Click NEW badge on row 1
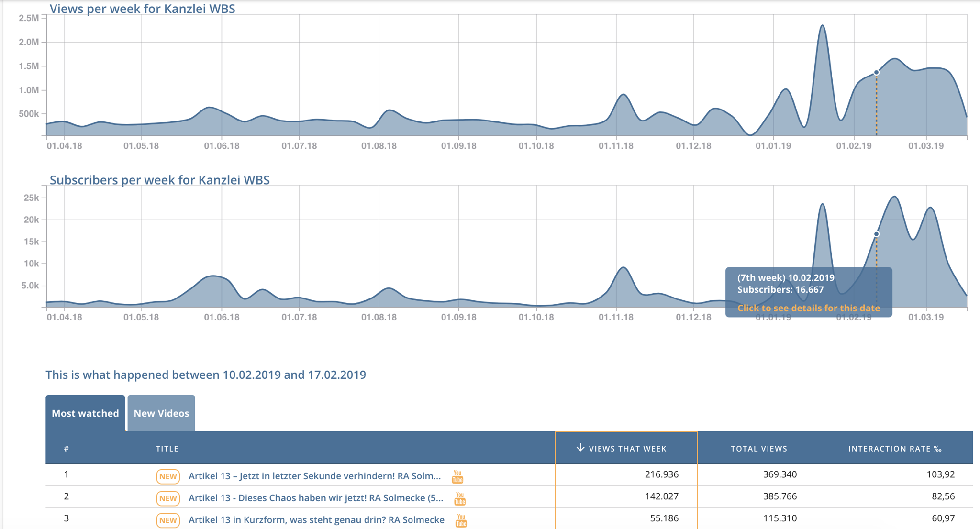Viewport: 980px width, 529px height. (x=168, y=476)
